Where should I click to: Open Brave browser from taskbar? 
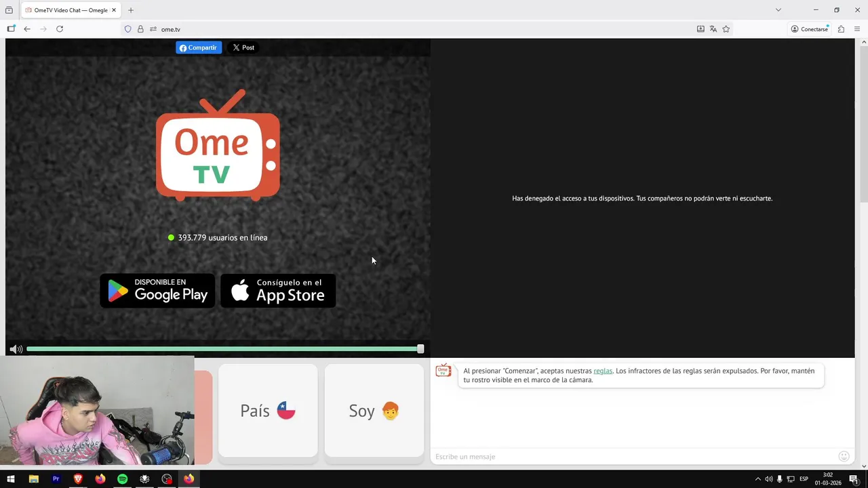point(78,479)
